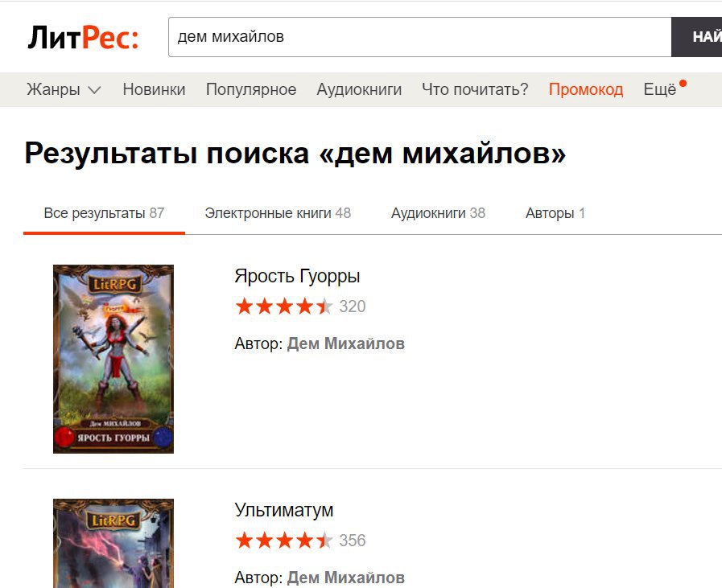This screenshot has height=588, width=722.
Task: Expand the Жанры dropdown chevron
Action: click(94, 90)
